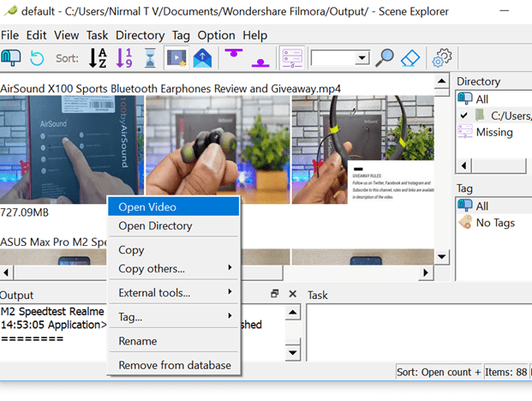
Task: Click inside the toolbar search field
Action: [x=333, y=58]
